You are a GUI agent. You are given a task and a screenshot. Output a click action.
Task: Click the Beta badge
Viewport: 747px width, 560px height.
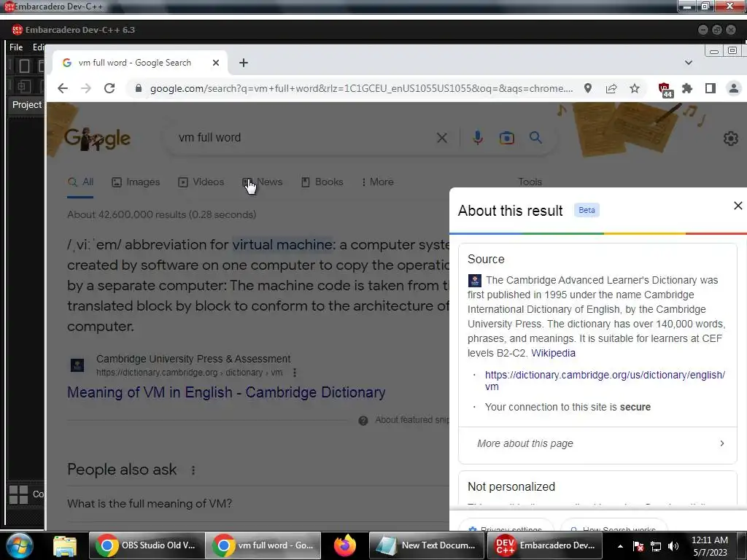tap(587, 211)
